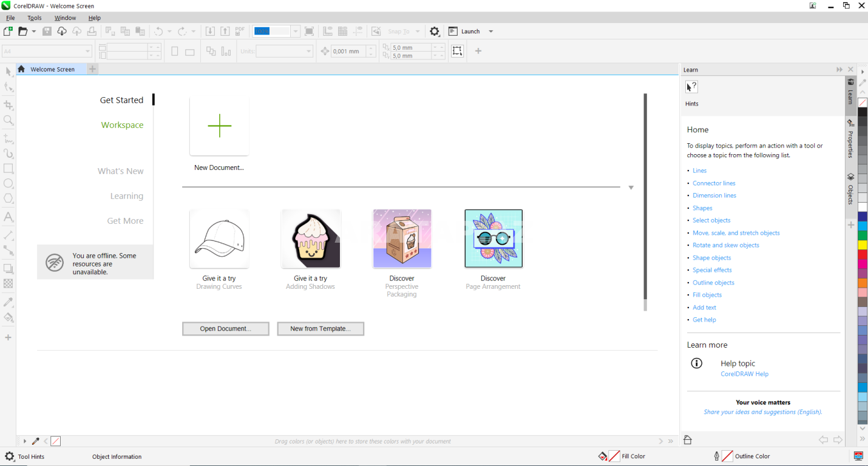Select the Crop tool

point(8,105)
